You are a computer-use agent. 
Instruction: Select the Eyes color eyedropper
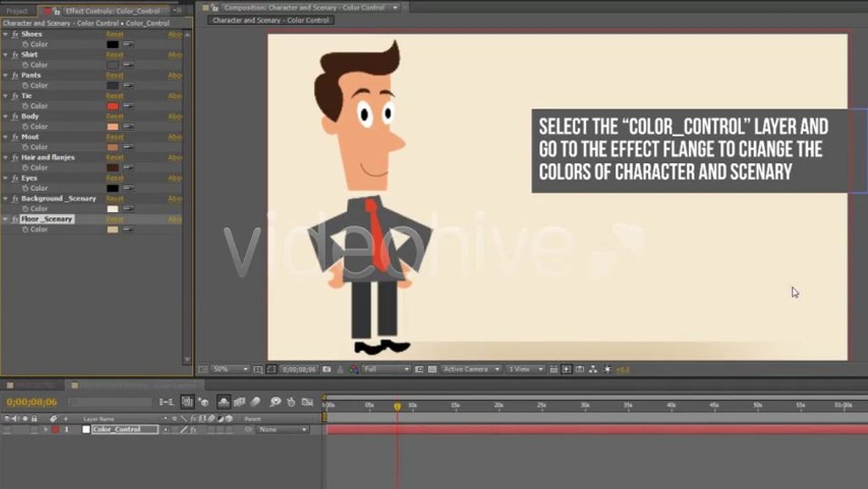pos(128,188)
